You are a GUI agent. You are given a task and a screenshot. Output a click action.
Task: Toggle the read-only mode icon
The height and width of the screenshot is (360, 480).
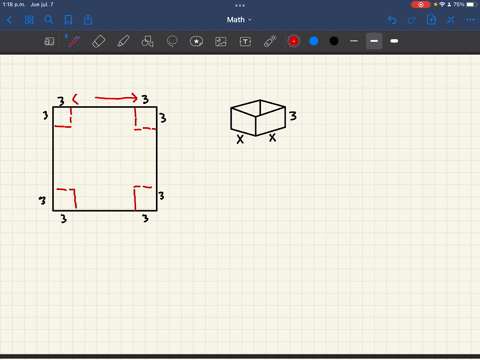(49, 41)
